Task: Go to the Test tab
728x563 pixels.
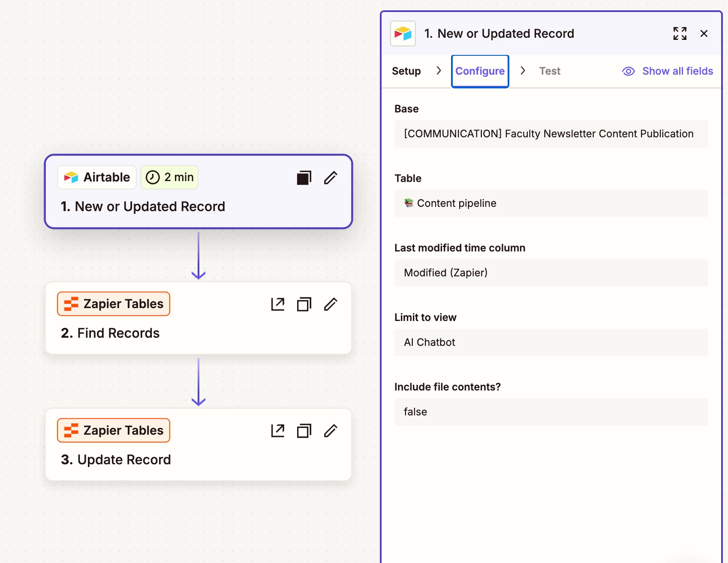Action: (550, 71)
